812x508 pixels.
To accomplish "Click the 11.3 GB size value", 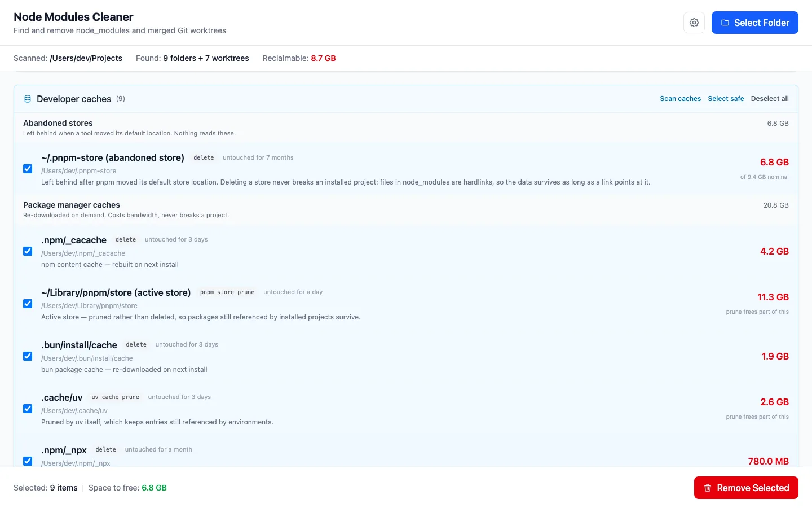I will tap(773, 297).
